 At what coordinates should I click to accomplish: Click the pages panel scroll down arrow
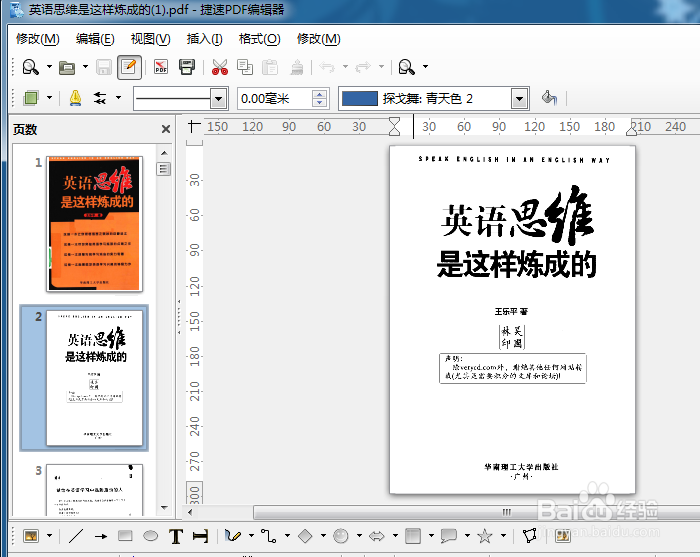pyautogui.click(x=164, y=507)
